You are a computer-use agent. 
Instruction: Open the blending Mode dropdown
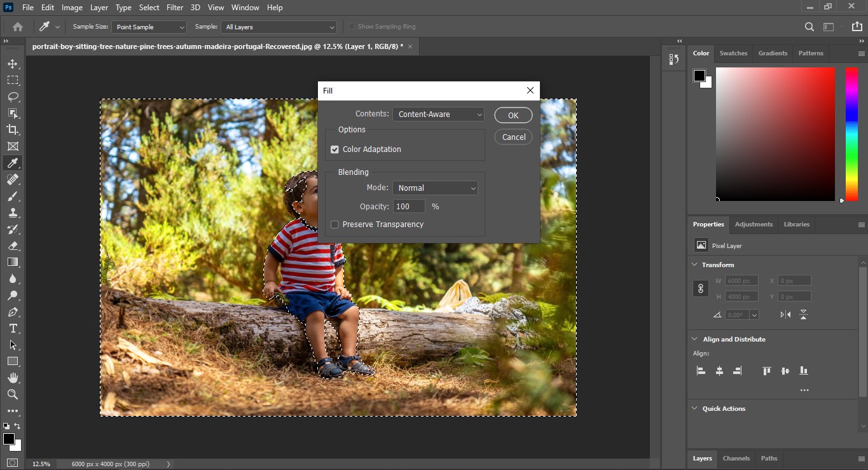435,188
